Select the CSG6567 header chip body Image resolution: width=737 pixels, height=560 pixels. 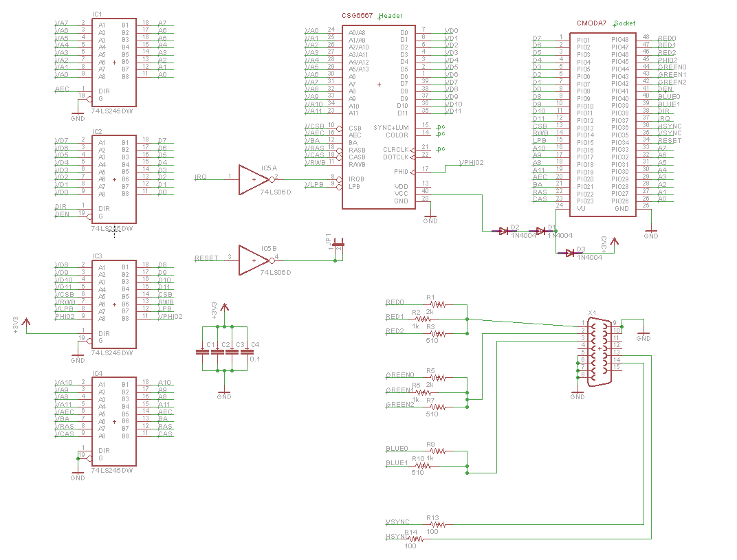click(x=379, y=115)
